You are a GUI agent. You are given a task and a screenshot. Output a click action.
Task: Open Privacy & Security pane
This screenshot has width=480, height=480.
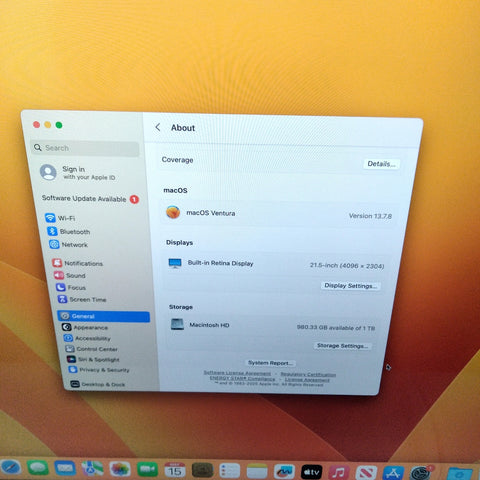(x=99, y=370)
